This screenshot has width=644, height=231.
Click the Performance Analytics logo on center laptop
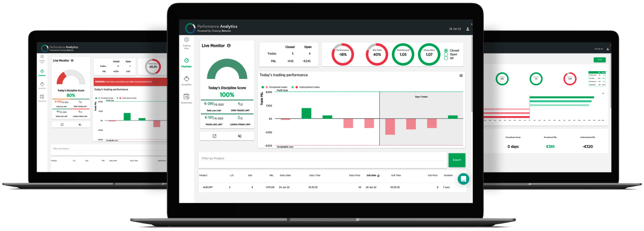point(190,28)
